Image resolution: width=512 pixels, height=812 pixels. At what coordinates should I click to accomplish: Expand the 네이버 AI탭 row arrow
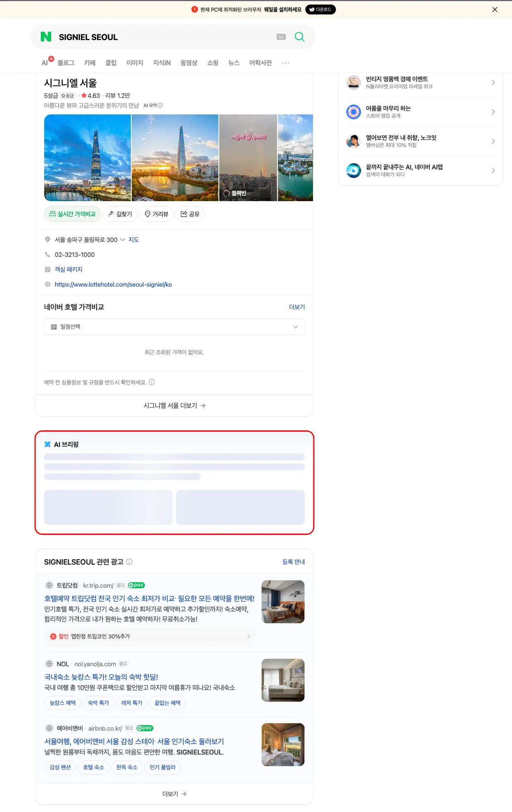[x=493, y=171]
